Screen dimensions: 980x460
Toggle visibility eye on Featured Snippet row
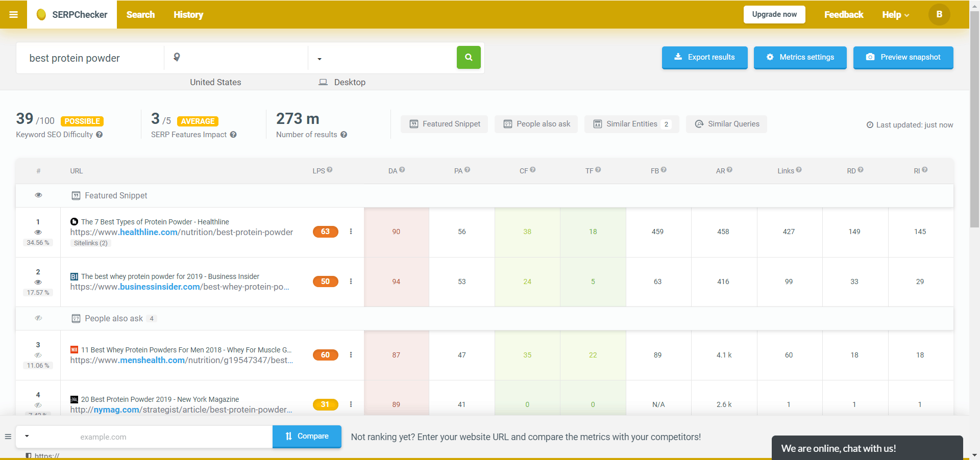tap(38, 195)
